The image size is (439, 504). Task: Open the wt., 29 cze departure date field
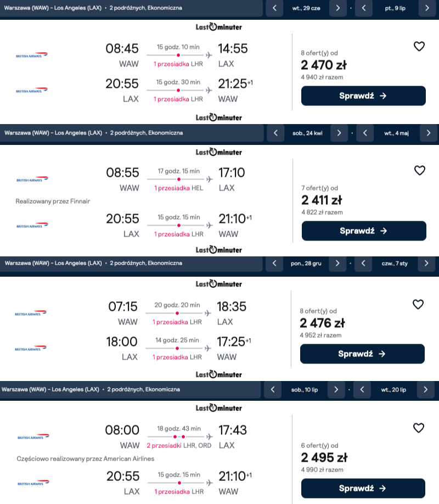pos(306,8)
